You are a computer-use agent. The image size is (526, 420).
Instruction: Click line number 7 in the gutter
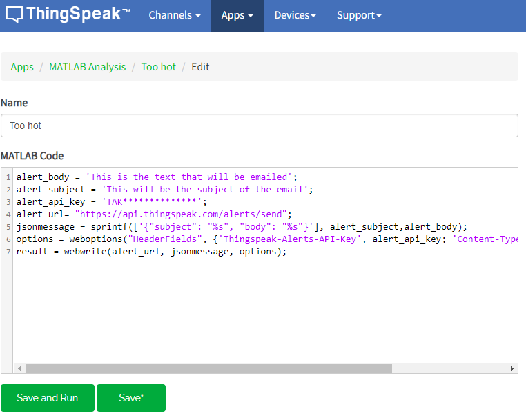tap(8, 252)
